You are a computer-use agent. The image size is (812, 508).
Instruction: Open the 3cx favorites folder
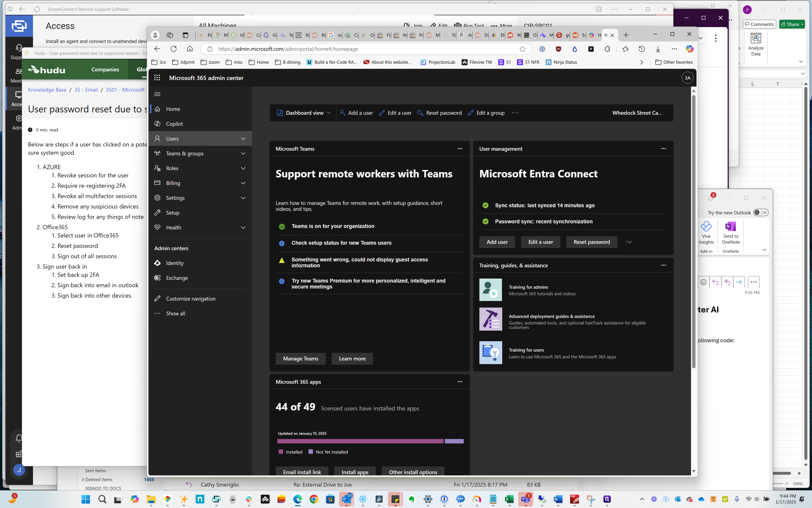pos(159,62)
